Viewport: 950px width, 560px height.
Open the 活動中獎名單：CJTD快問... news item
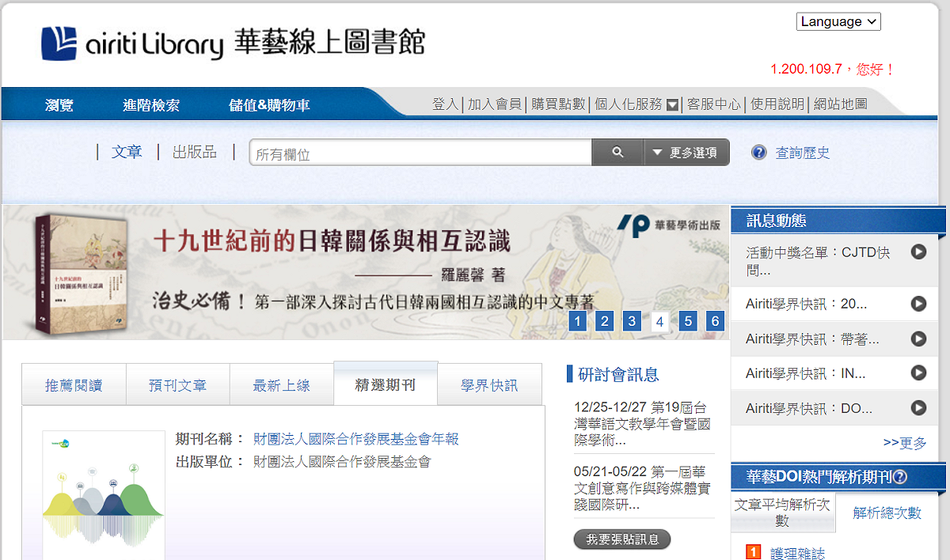pyautogui.click(x=818, y=261)
